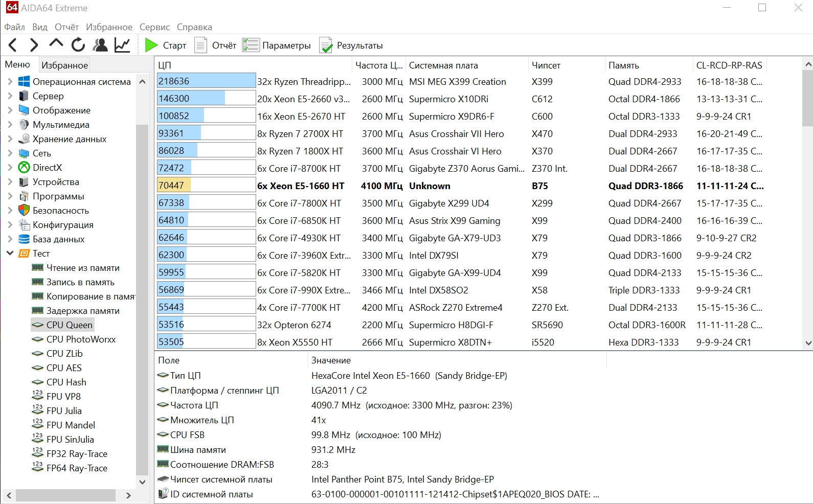This screenshot has width=813, height=504.
Task: Expand the Сервер tree node
Action: click(x=10, y=96)
